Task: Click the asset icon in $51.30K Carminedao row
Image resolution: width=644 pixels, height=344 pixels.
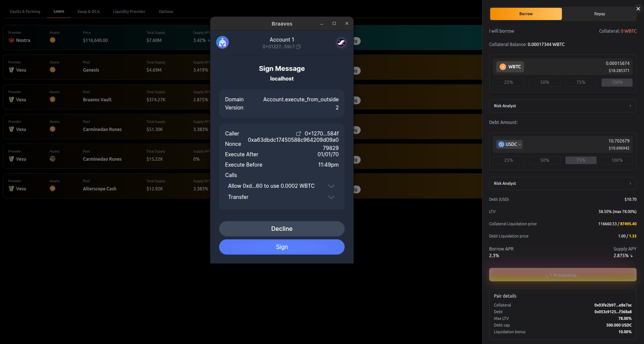Action: (53, 129)
